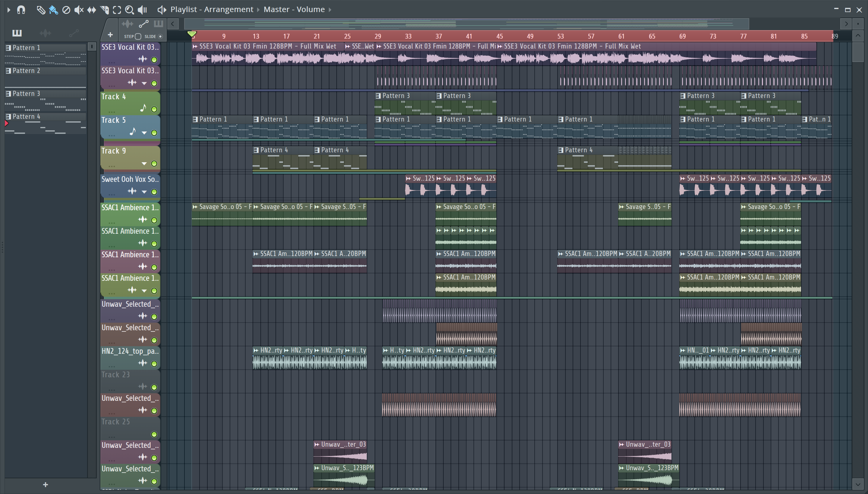Expand the fourth SSAC1 Ambience track arrow
Viewport: 868px width, 494px height.
coord(144,291)
